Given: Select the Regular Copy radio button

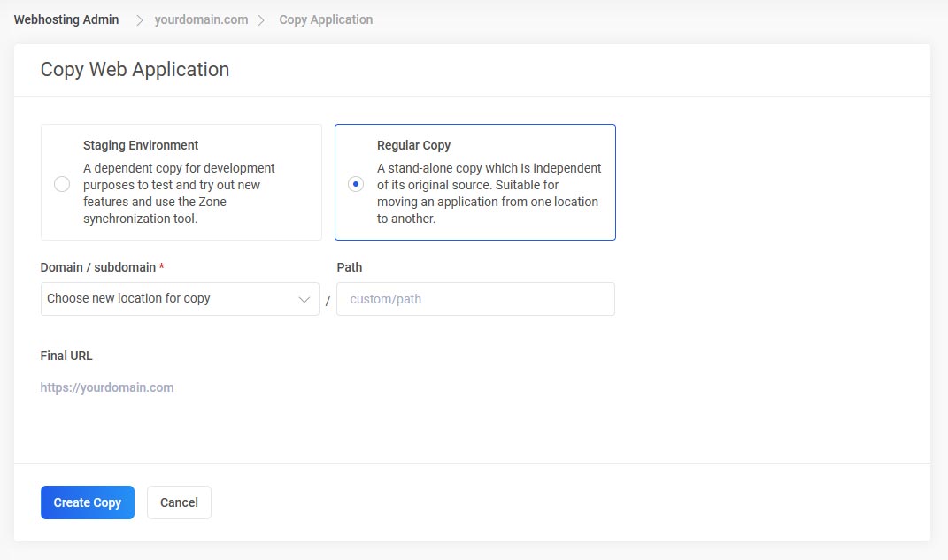Looking at the screenshot, I should [x=356, y=183].
